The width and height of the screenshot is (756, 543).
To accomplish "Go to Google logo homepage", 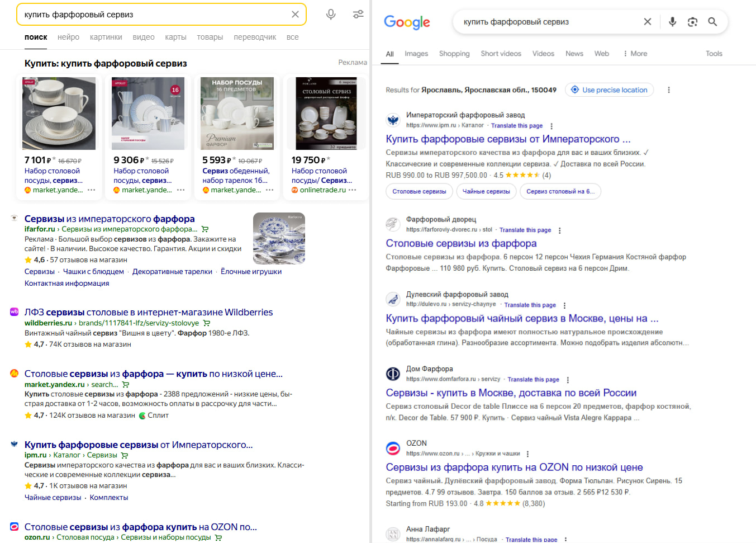I will tap(407, 22).
